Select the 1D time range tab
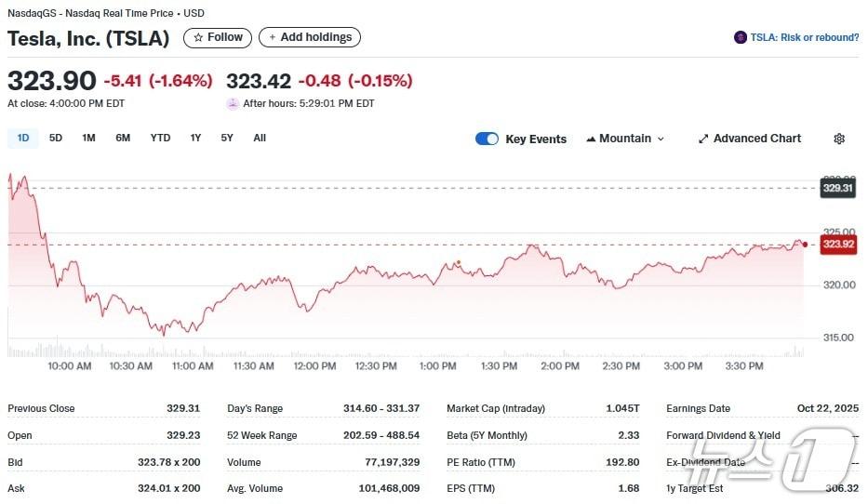 click(23, 138)
